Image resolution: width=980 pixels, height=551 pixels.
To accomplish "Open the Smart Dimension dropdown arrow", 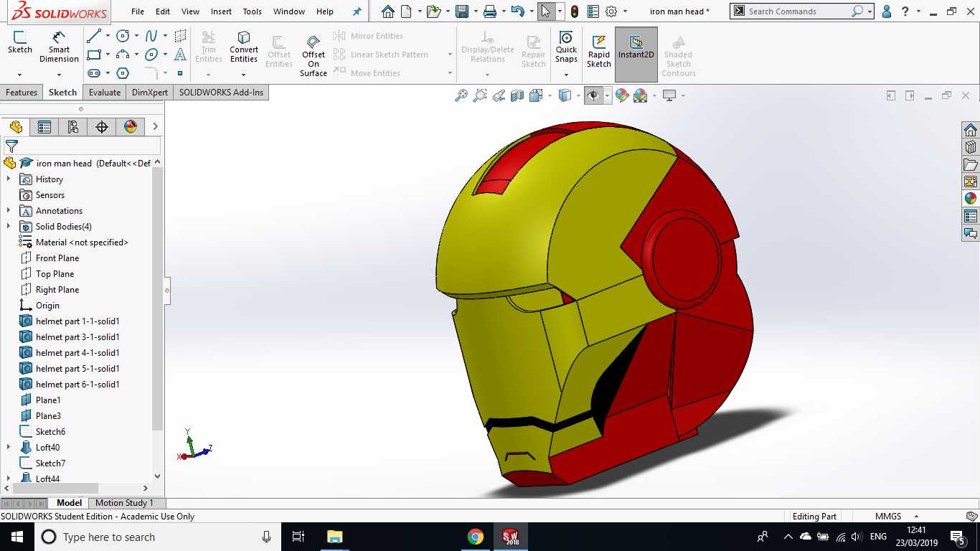I will click(x=59, y=74).
